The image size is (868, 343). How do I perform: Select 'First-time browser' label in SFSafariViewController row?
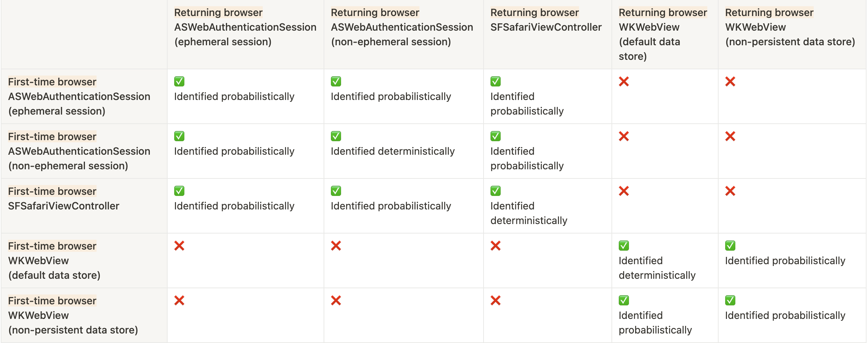tap(52, 191)
